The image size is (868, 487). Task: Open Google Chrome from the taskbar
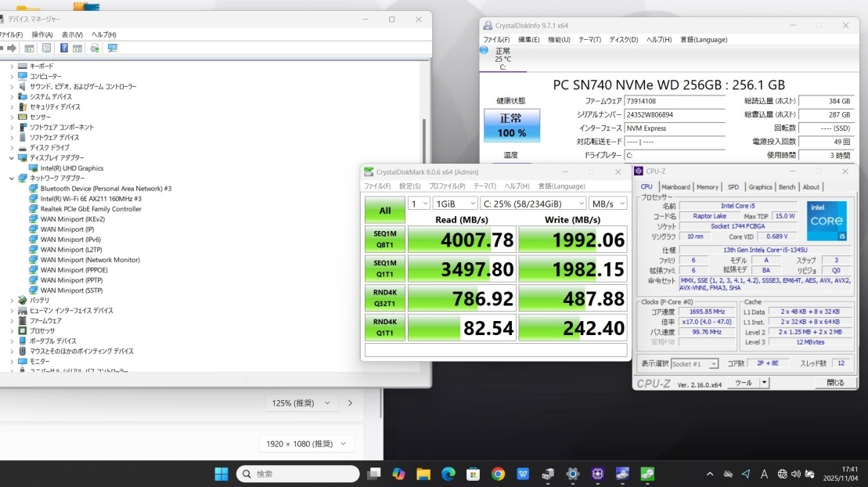(498, 474)
